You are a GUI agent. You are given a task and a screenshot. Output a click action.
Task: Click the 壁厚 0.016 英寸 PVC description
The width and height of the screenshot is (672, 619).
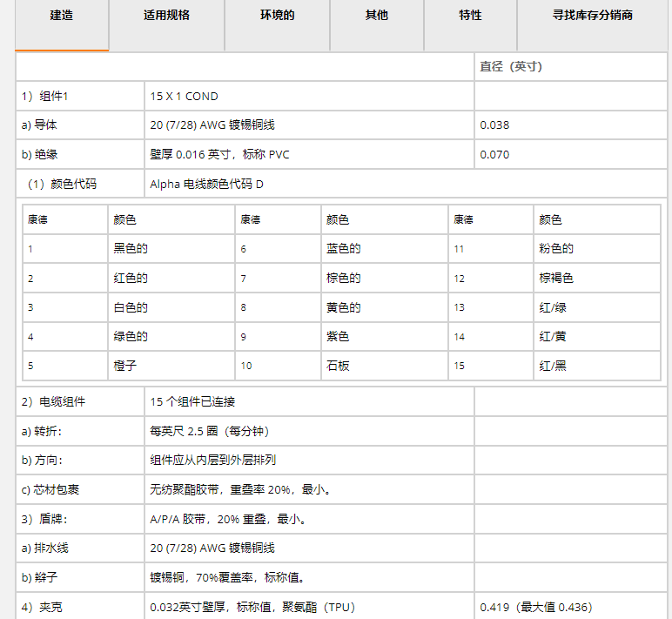(x=219, y=154)
